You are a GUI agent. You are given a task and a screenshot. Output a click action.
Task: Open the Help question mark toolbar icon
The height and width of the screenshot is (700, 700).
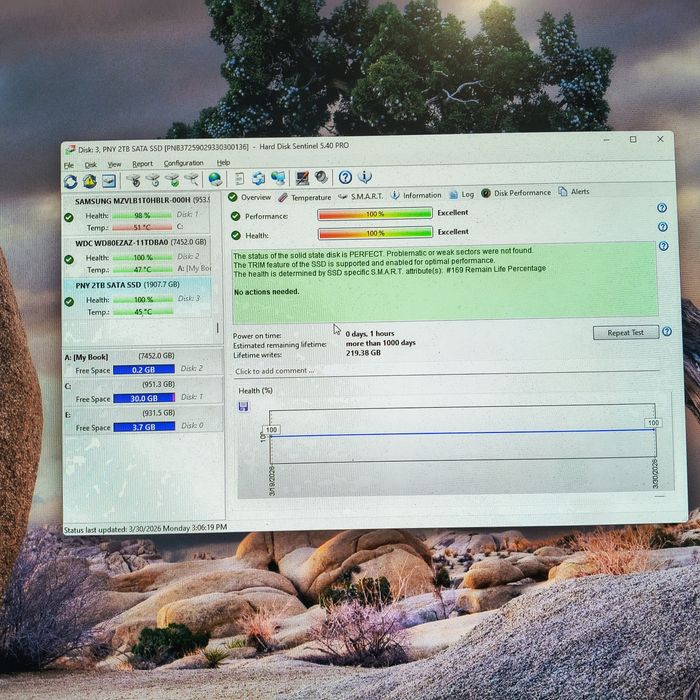[345, 177]
